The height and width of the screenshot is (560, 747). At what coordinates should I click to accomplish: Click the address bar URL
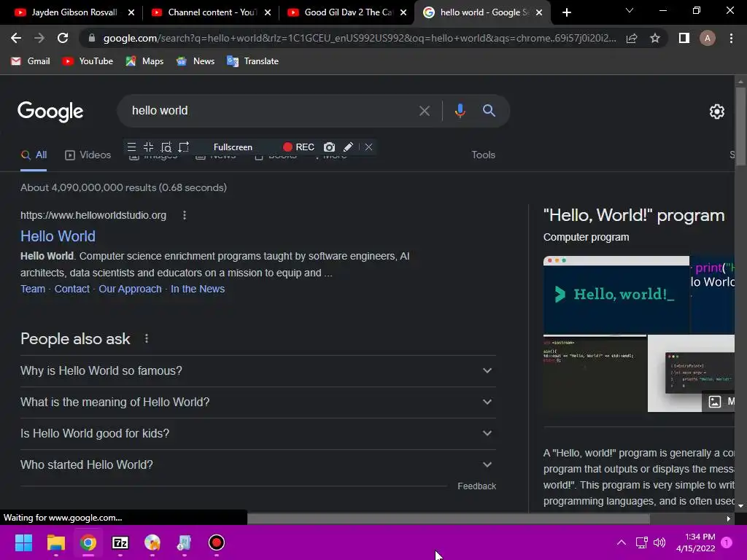[360, 38]
